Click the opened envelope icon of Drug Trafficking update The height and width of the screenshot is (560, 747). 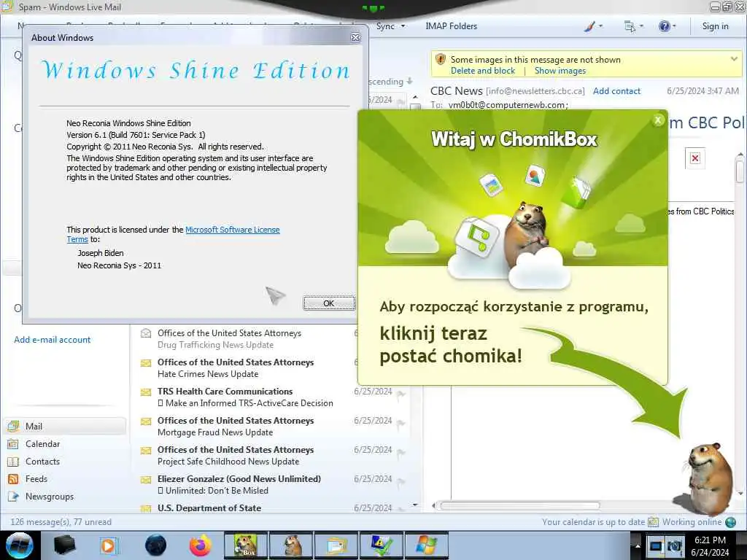146,333
